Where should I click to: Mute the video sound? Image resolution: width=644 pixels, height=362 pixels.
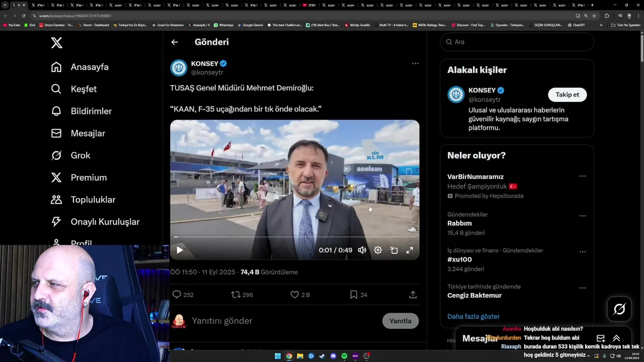tap(362, 250)
